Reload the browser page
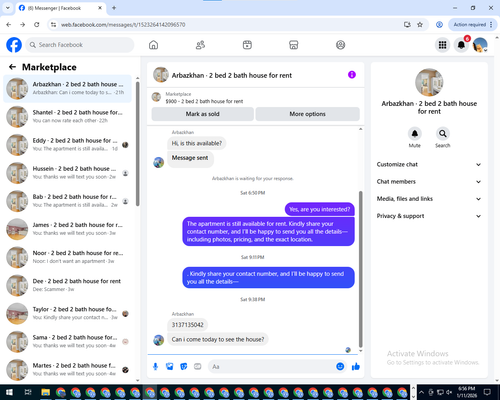Image resolution: width=500 pixels, height=400 pixels. [x=37, y=24]
